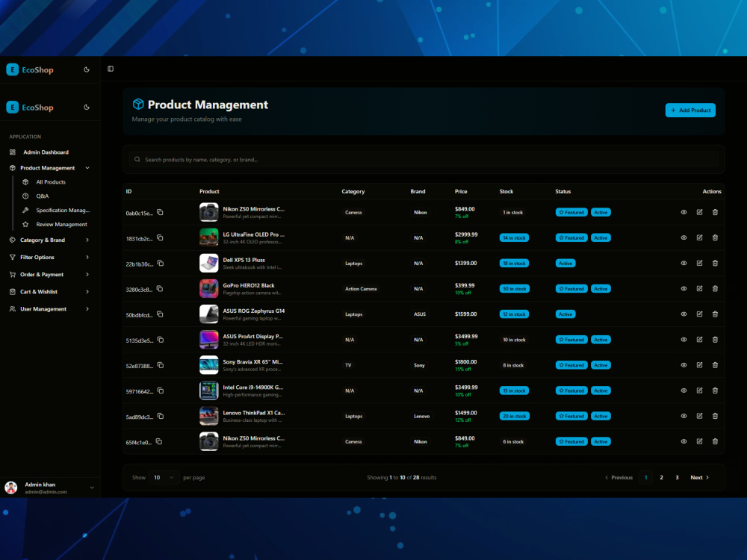Go to the Previous results page
Screen dimensions: 747x560
coord(619,477)
